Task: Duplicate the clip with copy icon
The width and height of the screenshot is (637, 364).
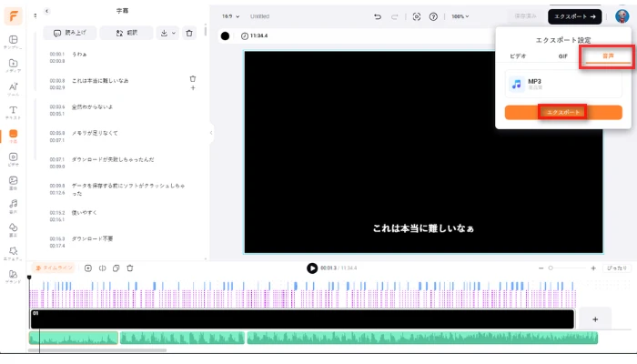Action: 116,268
